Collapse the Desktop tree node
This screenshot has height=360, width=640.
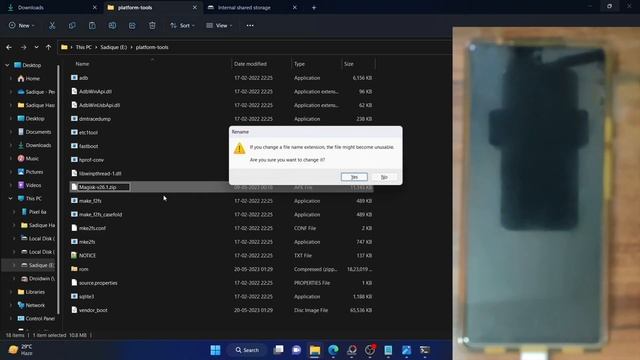tap(7, 65)
